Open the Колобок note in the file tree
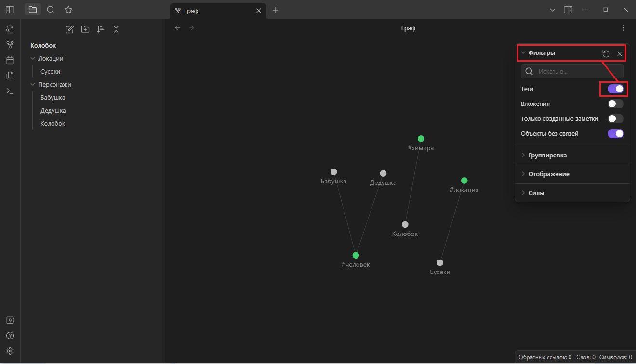Viewport: 636px width, 364px height. tap(53, 124)
